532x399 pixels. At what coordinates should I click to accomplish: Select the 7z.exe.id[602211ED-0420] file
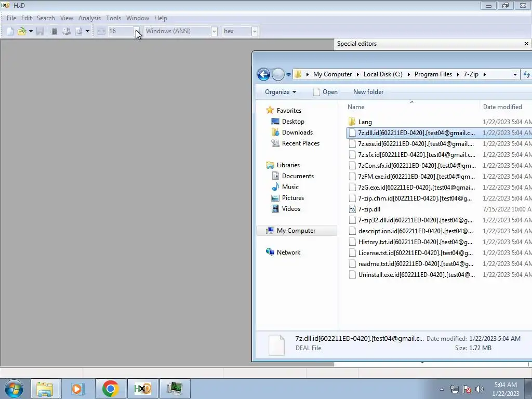416,144
